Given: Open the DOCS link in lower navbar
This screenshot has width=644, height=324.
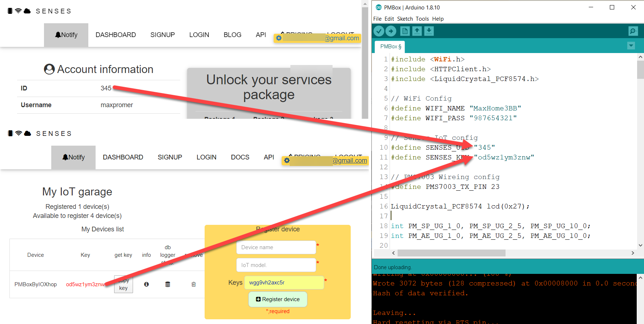Looking at the screenshot, I should pos(240,157).
